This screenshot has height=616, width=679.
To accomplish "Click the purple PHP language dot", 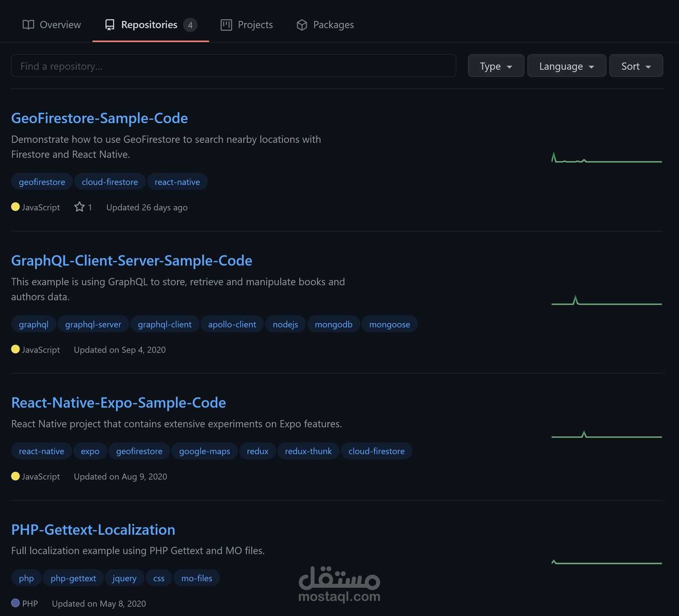I will click(15, 603).
